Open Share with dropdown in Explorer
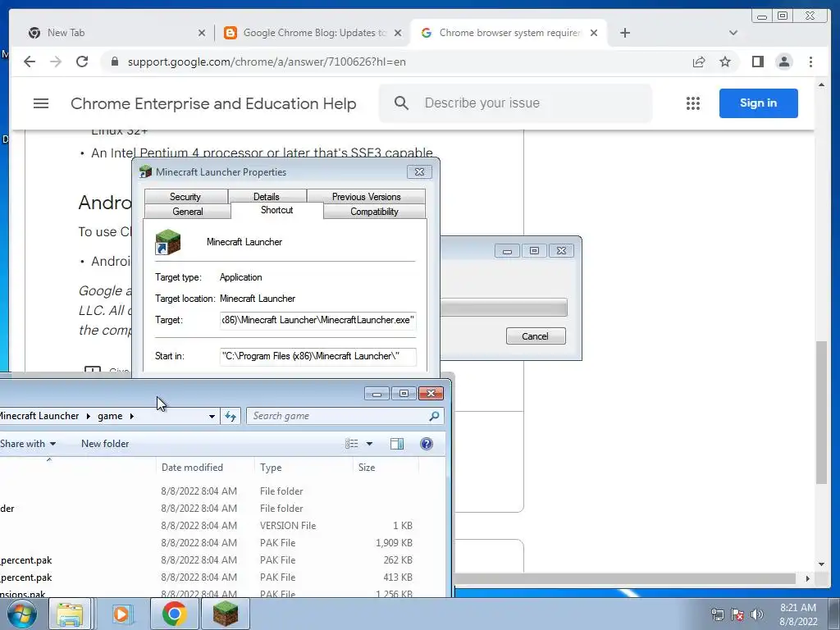Screen dimensions: 840x630 point(28,444)
